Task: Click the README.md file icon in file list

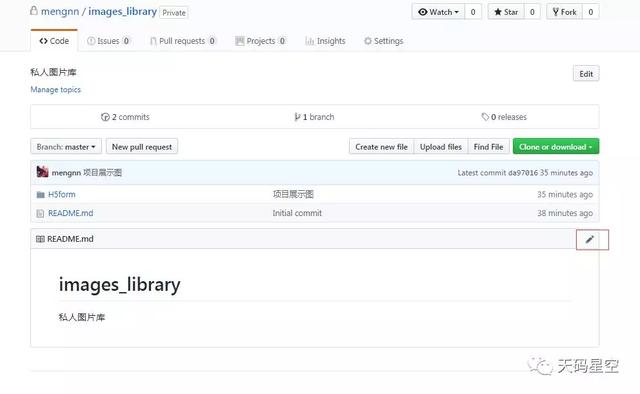Action: [x=40, y=214]
